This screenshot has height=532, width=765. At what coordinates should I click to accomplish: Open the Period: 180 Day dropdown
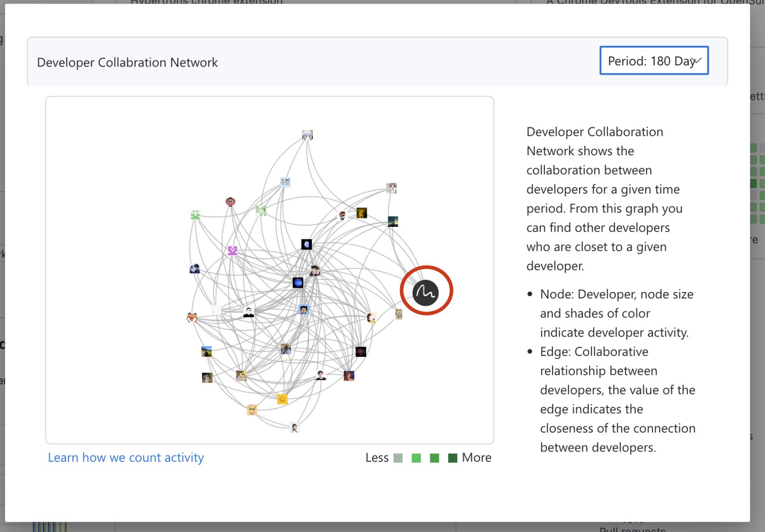[654, 61]
